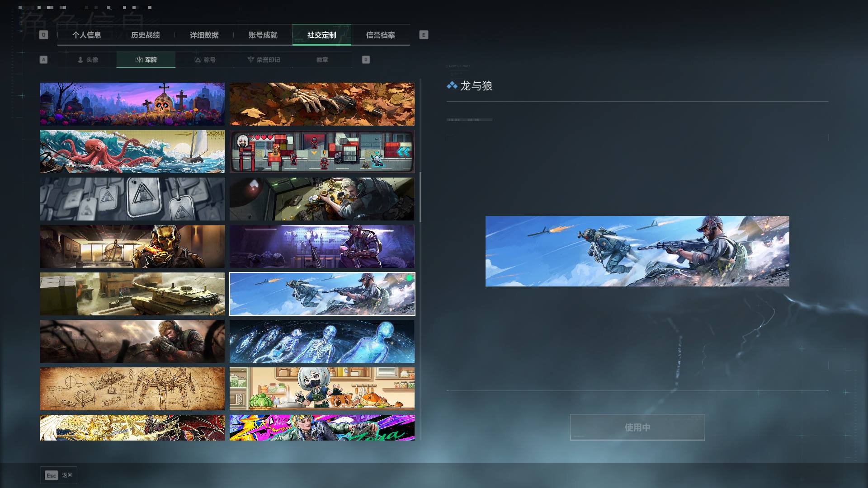Image resolution: width=868 pixels, height=488 pixels.
Task: Click the E next-tab key icon
Action: 424,35
